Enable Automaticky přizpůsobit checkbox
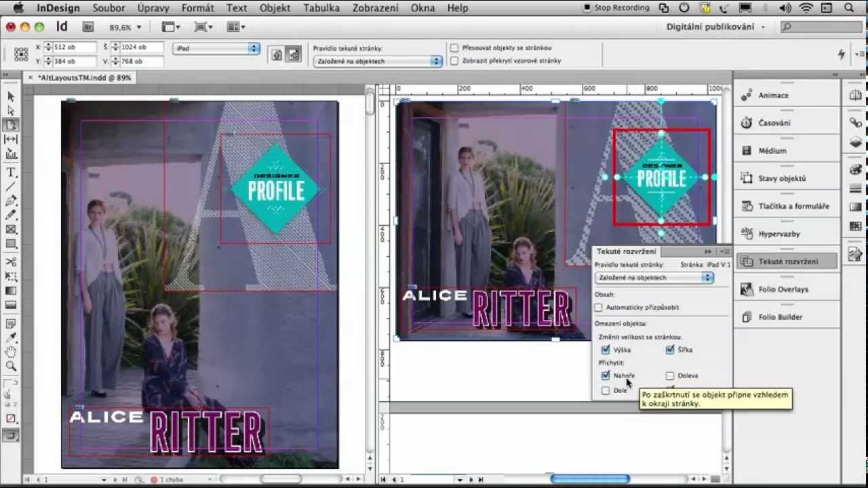Viewport: 868px width, 488px height. 598,308
